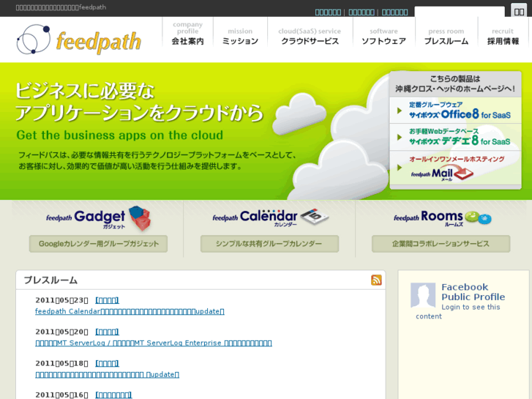Open the press room RSS feed icon

(376, 280)
